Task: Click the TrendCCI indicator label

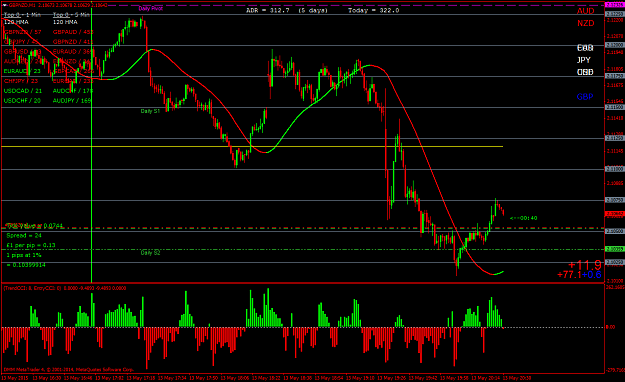Action: [65, 288]
